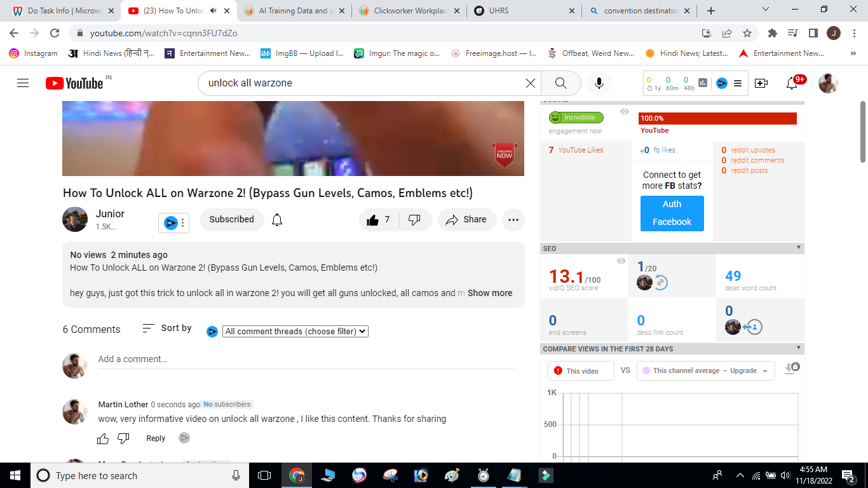Open Task View on the taskbar
The height and width of the screenshot is (488, 868).
[x=264, y=475]
